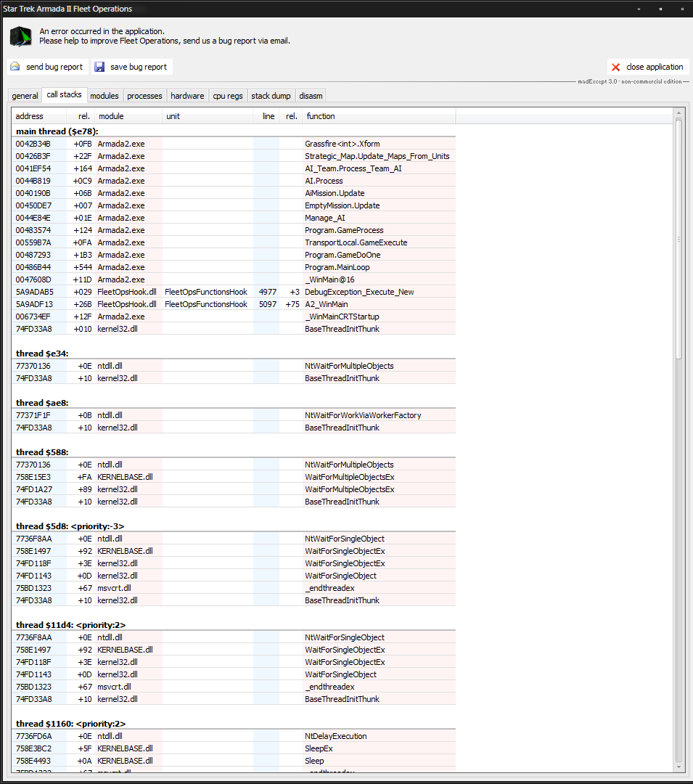Viewport: 693px width, 784px height.
Task: Minimize the Fleet Operations window
Action: [x=639, y=9]
